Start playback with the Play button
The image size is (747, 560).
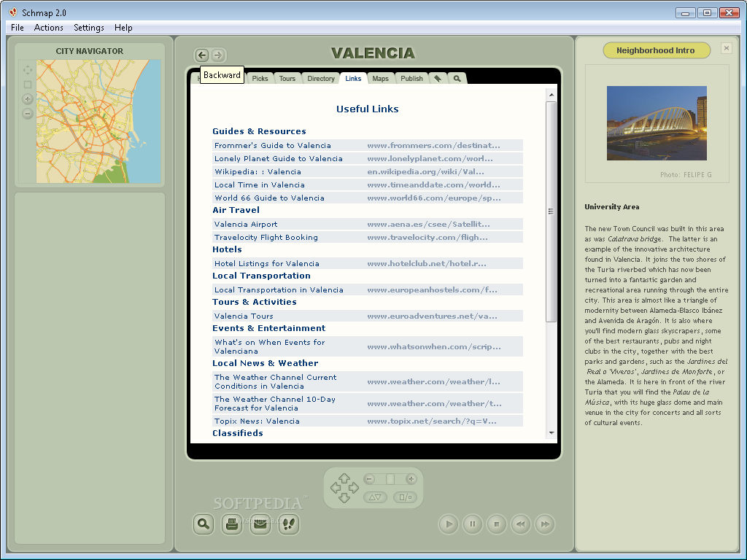[449, 524]
